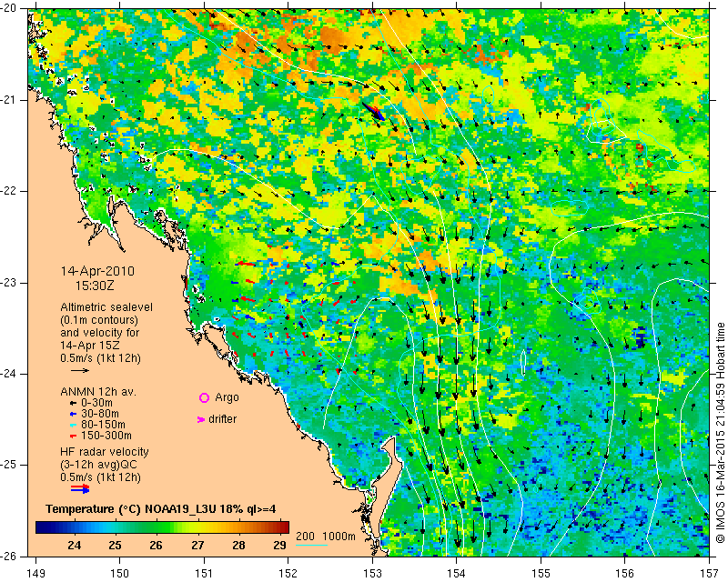Click the date label 14-Apr-2010

tap(97, 271)
